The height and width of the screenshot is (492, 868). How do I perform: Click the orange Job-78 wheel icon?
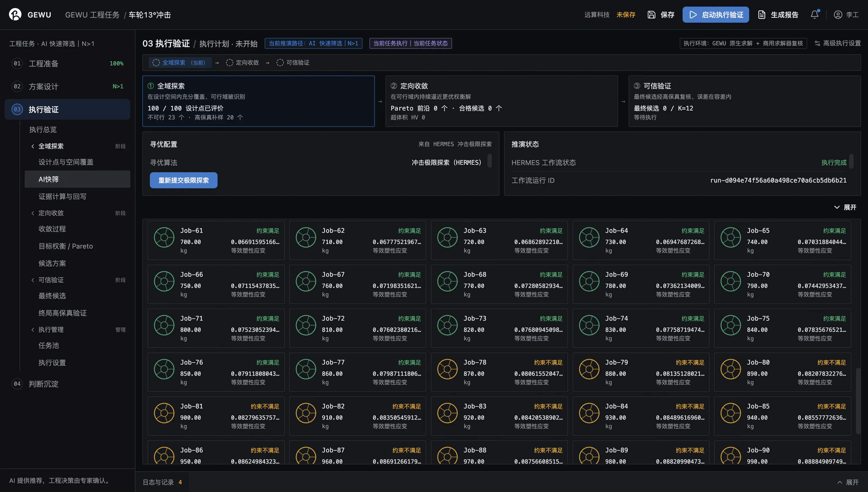click(447, 369)
